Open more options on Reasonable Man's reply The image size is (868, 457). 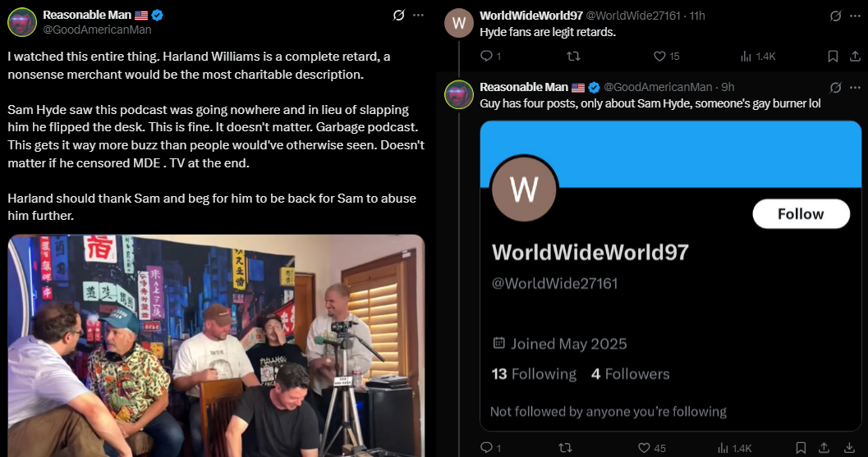point(855,87)
